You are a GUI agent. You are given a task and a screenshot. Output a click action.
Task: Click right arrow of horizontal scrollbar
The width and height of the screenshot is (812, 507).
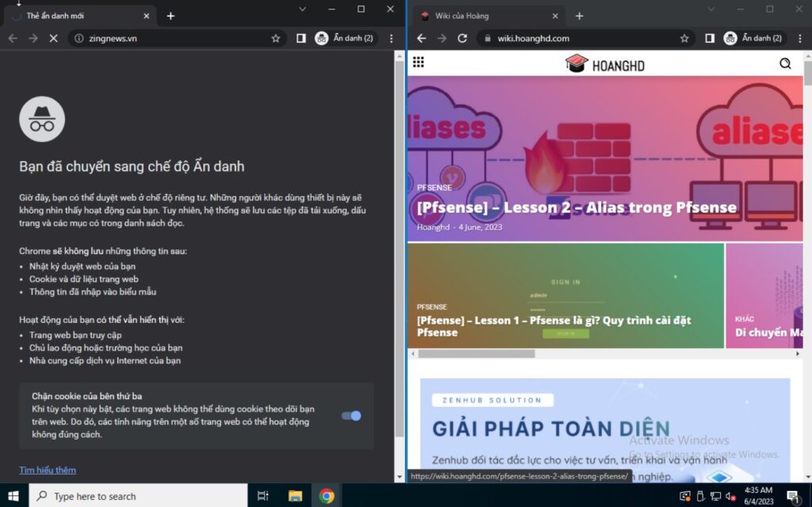pos(798,354)
